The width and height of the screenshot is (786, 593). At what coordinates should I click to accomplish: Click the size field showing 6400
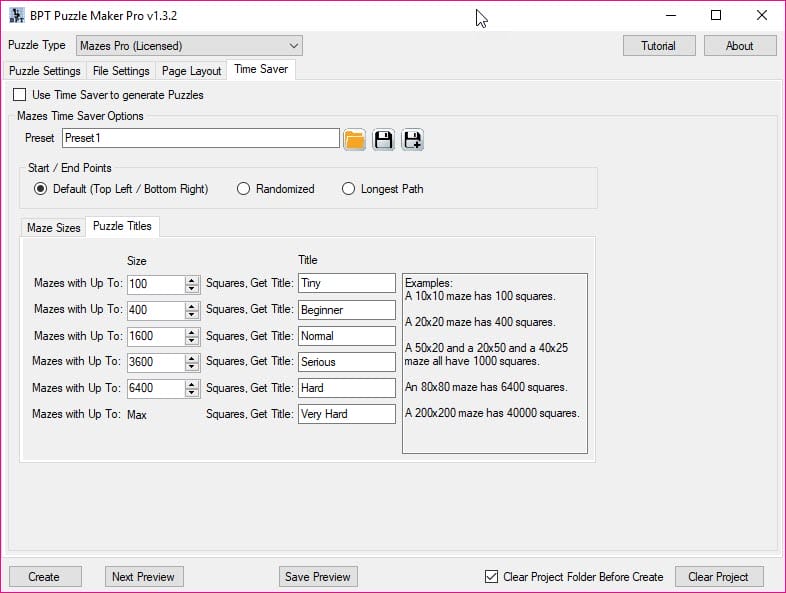pos(156,388)
